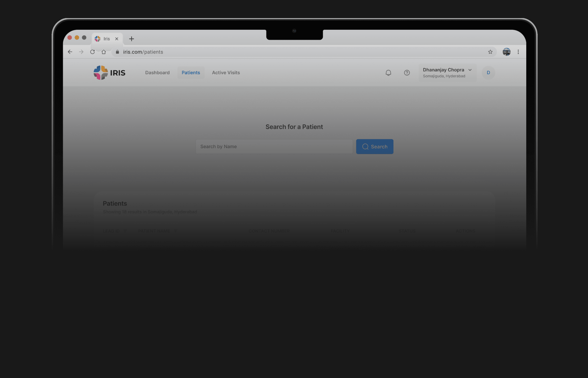Image resolution: width=588 pixels, height=378 pixels.
Task: Close the Iris browser tab
Action: click(x=117, y=39)
